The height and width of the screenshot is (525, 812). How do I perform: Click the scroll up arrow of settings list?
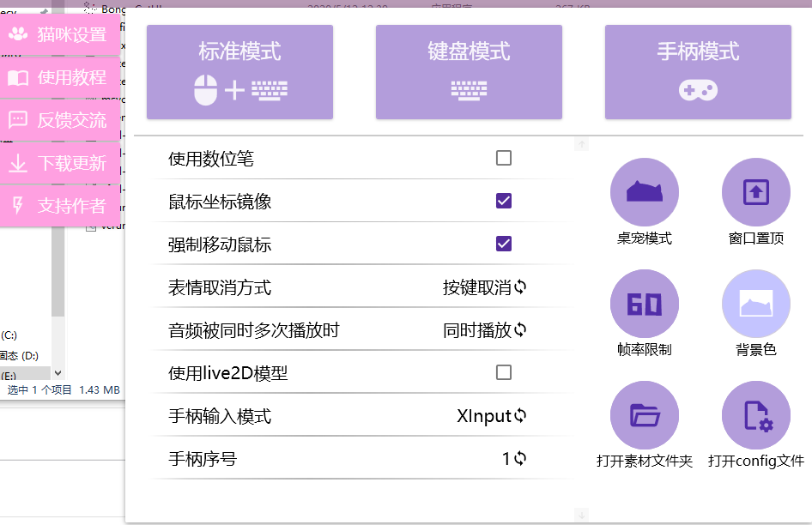[582, 144]
